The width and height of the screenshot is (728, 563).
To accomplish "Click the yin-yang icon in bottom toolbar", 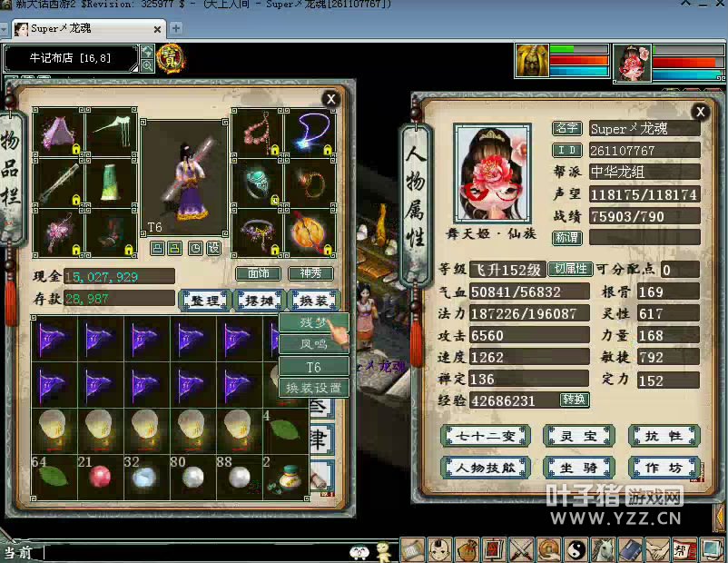I will pyautogui.click(x=576, y=549).
